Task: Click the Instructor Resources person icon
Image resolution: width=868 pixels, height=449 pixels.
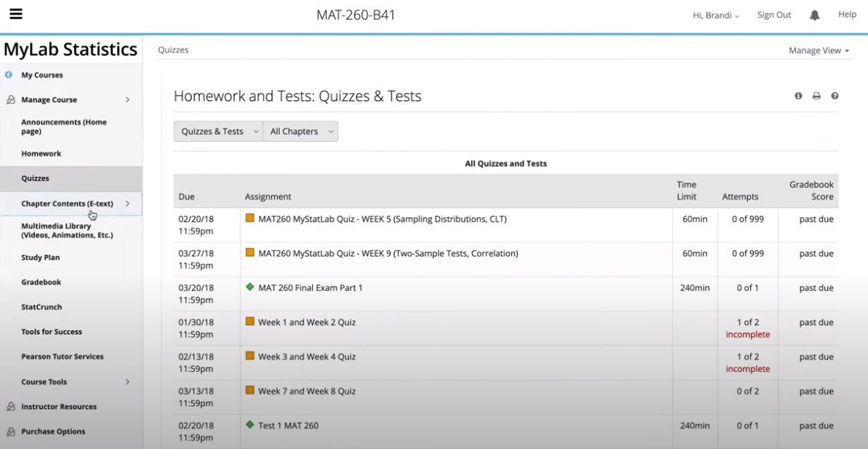Action: (11, 407)
